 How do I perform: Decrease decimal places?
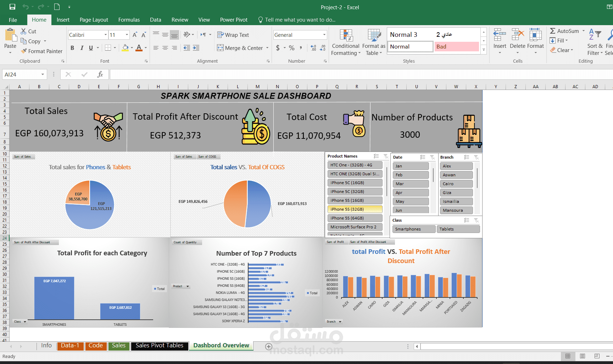323,48
